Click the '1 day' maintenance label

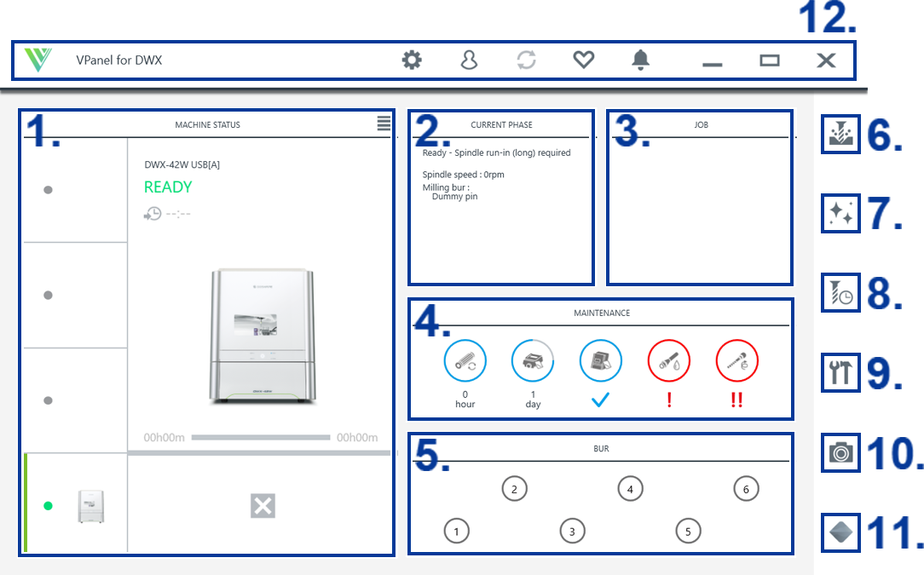click(x=533, y=399)
